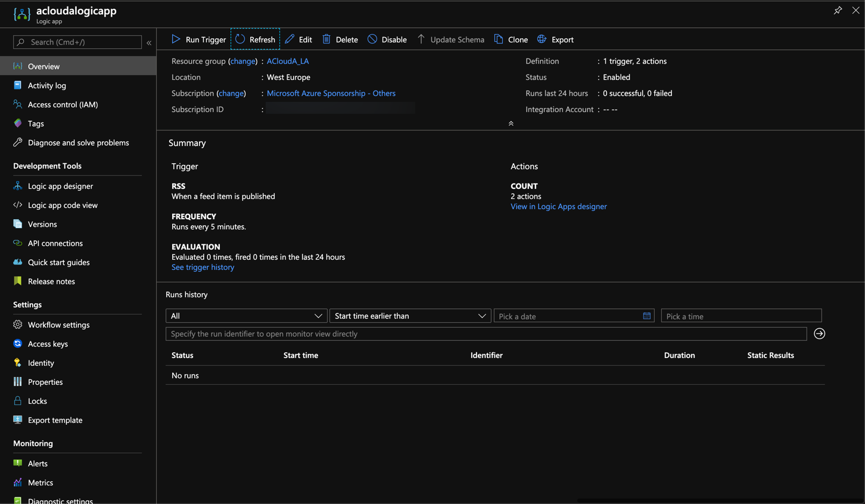Click the Identity key icon

18,363
